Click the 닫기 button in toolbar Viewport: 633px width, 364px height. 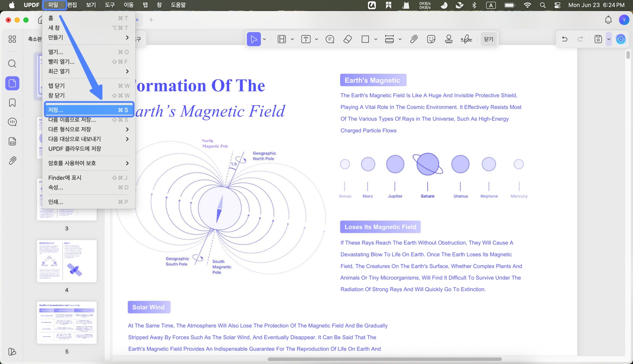pos(489,39)
